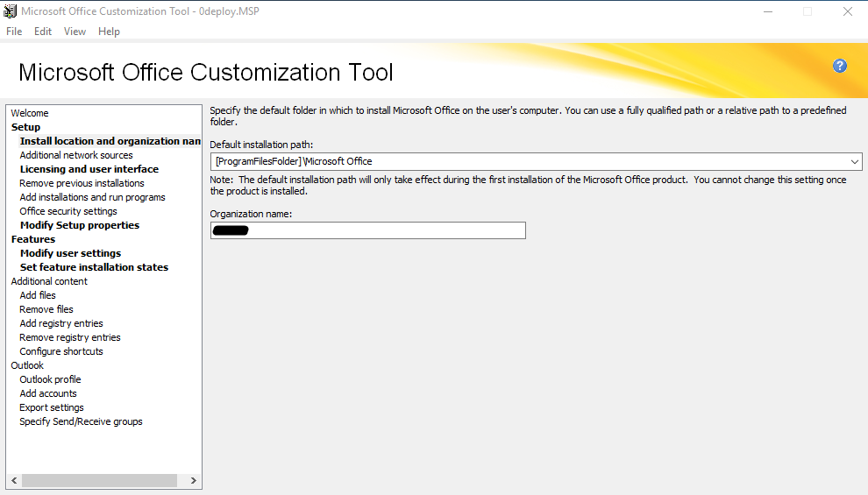Open Add accounts page
Viewport: 868px width, 495px height.
click(48, 393)
